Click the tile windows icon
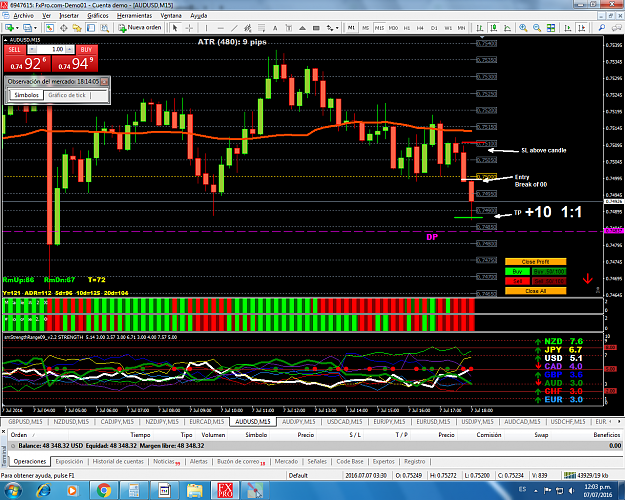This screenshot has height=500, width=625. tap(551, 28)
